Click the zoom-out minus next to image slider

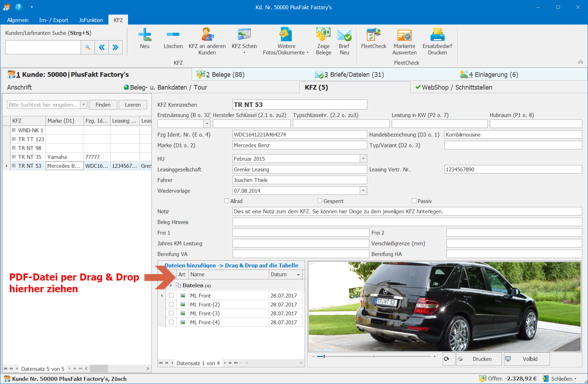click(313, 356)
